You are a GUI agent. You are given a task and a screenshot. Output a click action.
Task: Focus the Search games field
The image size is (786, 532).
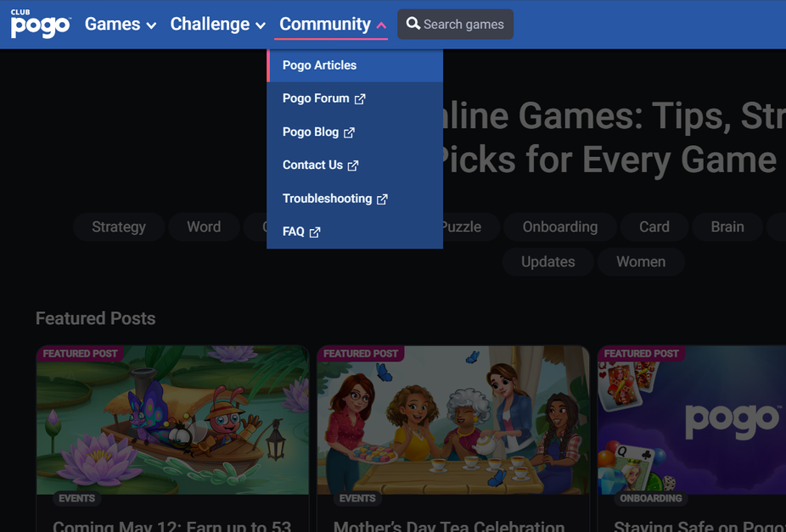pos(455,24)
